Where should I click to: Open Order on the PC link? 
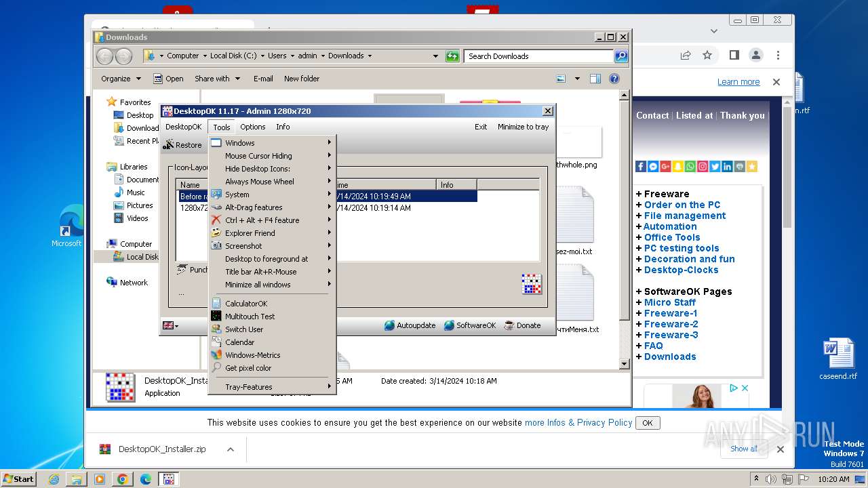(x=682, y=205)
